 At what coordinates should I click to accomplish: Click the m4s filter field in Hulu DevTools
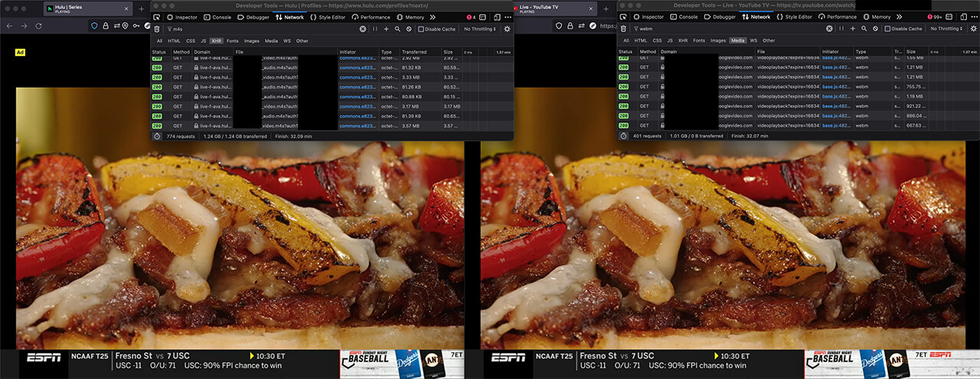(261, 29)
